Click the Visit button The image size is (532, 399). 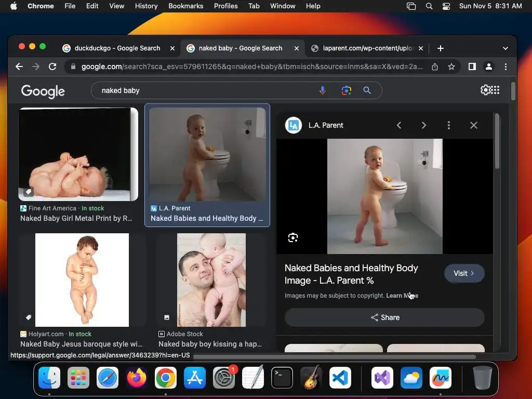click(464, 273)
